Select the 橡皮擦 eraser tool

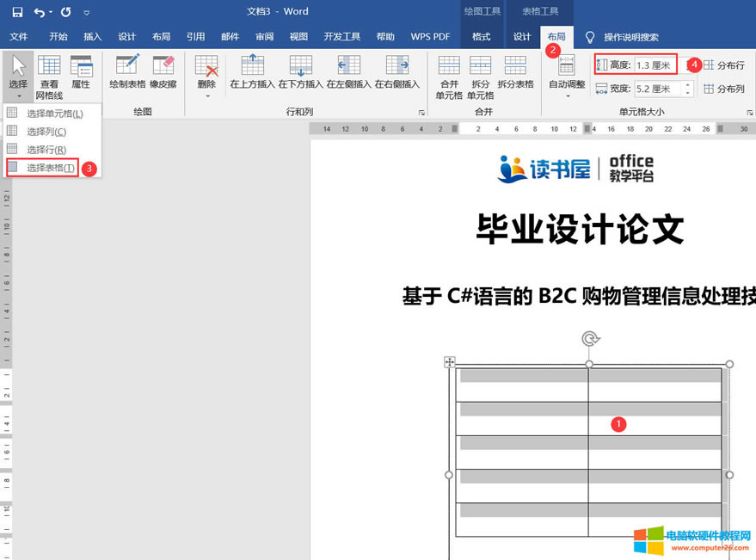(165, 71)
